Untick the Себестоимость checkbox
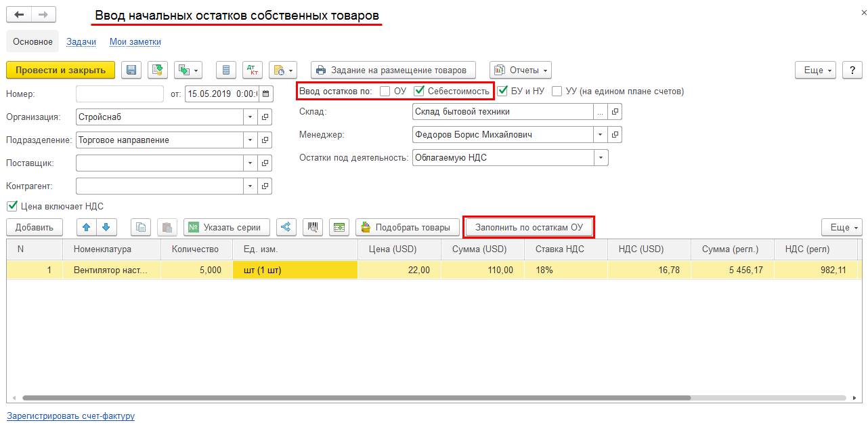868x425 pixels. pyautogui.click(x=420, y=91)
